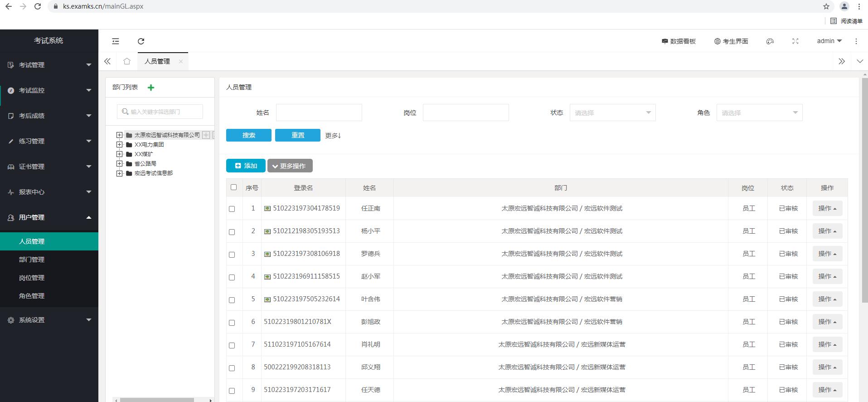Expand the XX电力集团 tree node
868x402 pixels.
pos(119,145)
